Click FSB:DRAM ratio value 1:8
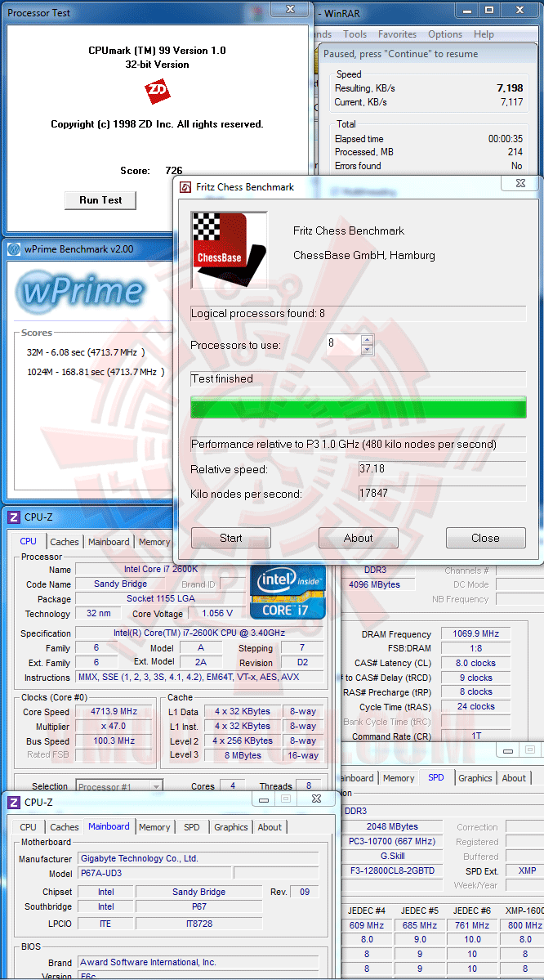 point(476,648)
